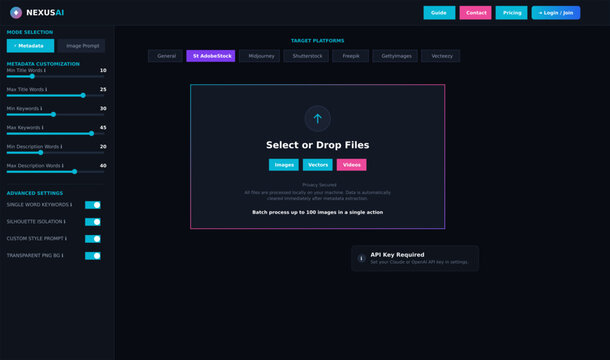The height and width of the screenshot is (360, 610).
Task: Click the batch process 100 images text
Action: click(x=317, y=212)
